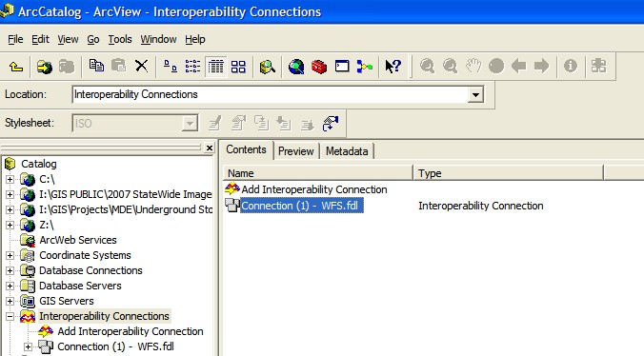Screen dimensions: 644x356
Task: Click into the Location text field
Action: pos(270,95)
